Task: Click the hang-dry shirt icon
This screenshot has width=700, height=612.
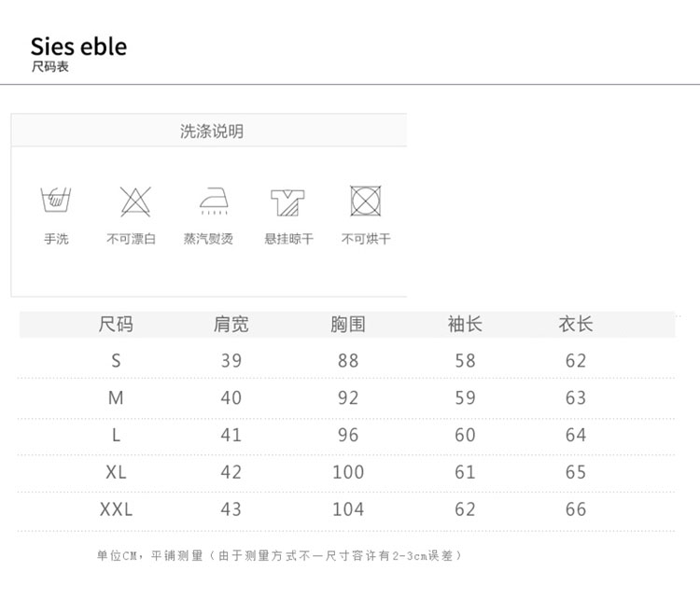Action: point(287,201)
